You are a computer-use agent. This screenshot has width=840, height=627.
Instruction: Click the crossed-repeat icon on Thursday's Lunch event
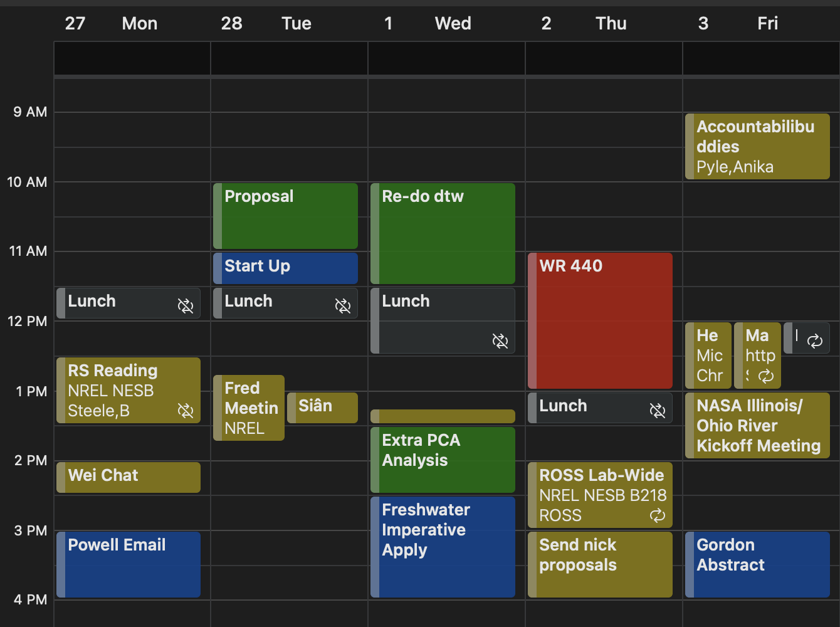pyautogui.click(x=658, y=411)
